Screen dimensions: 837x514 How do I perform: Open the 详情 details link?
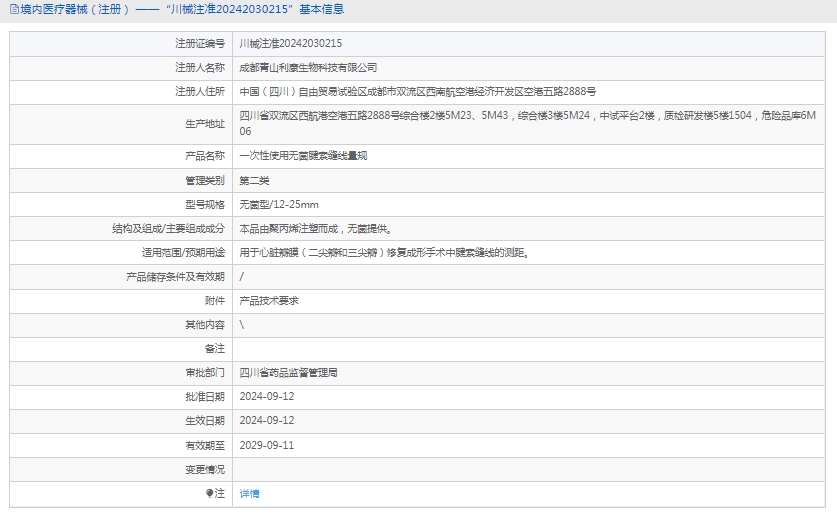tap(249, 494)
